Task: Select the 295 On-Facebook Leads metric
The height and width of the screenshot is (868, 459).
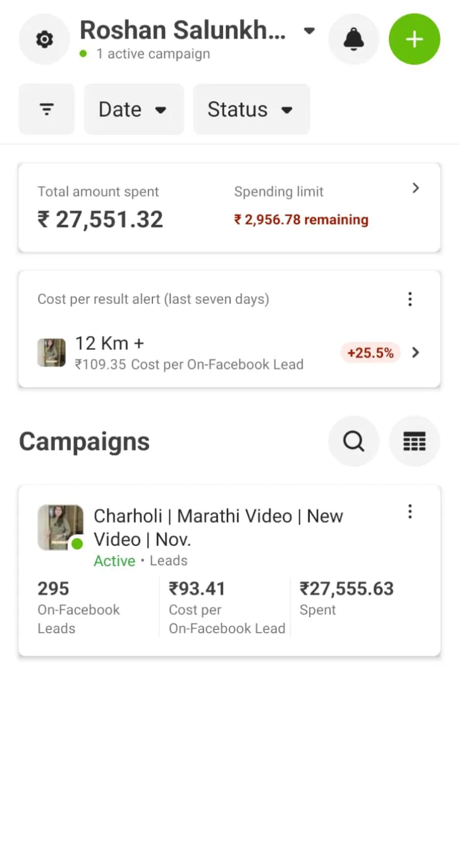Action: click(78, 608)
